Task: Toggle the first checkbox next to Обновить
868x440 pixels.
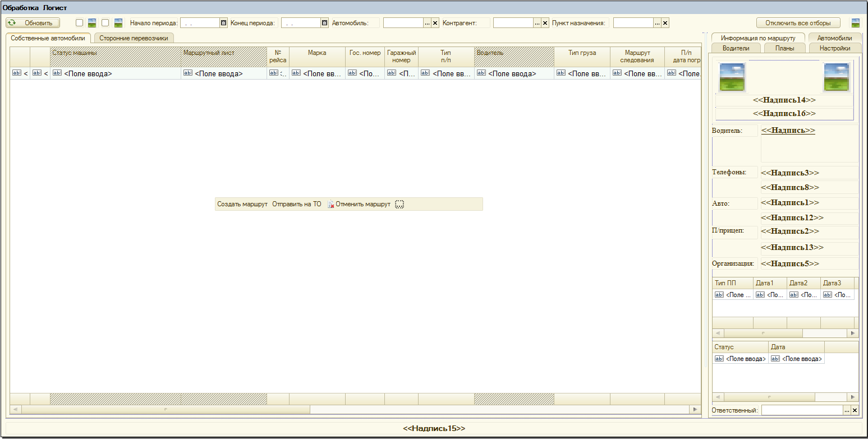Action: 79,23
